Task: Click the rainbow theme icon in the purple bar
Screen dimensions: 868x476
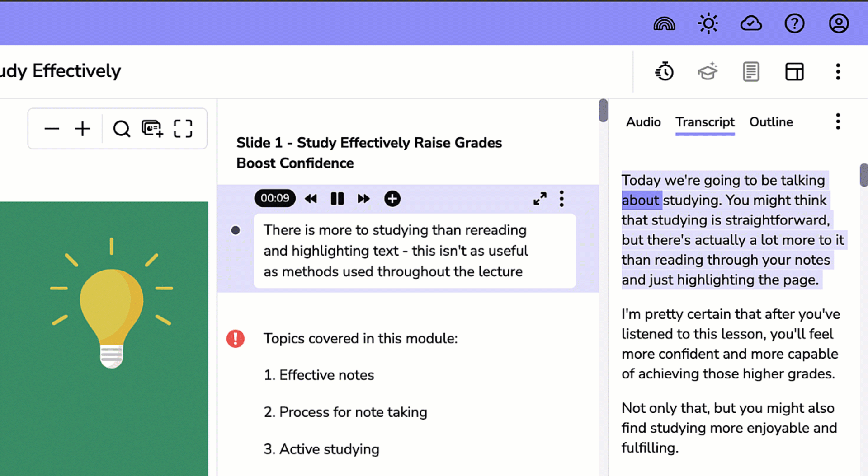Action: pos(664,23)
